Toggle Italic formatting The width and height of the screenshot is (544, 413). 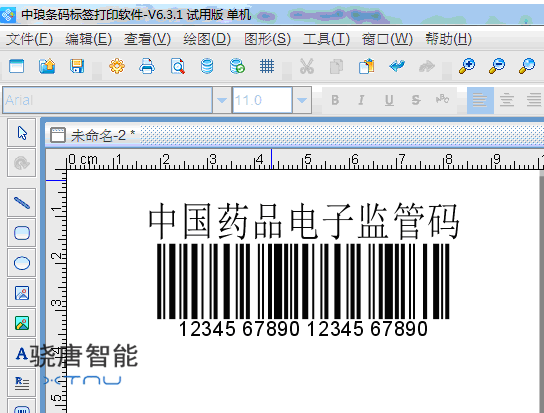(361, 100)
